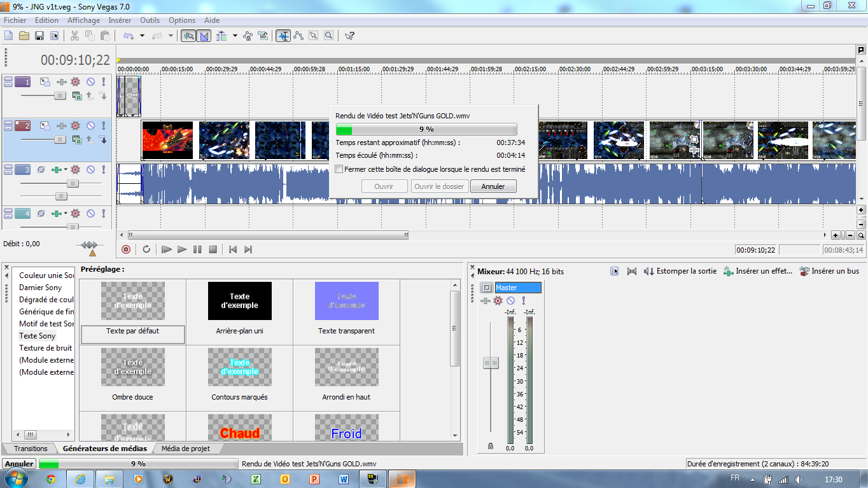Open the undo history dropdown arrow
Viewport: 868px width, 488px height.
[x=142, y=36]
